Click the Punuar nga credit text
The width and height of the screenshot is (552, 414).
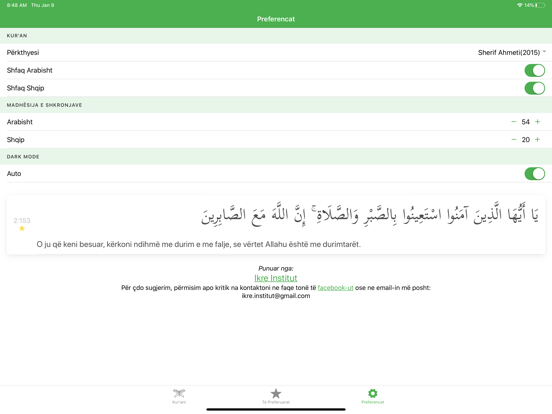coord(276,269)
